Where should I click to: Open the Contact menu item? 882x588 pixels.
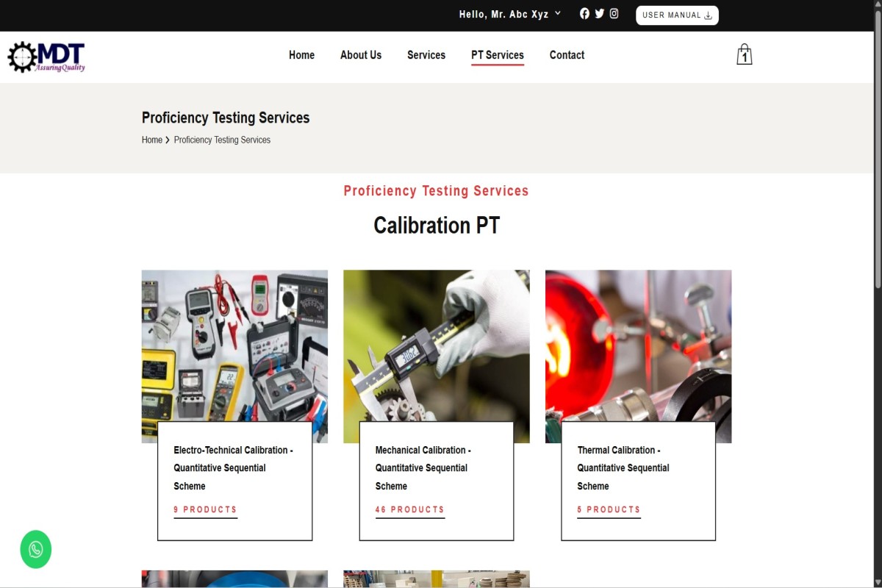567,55
